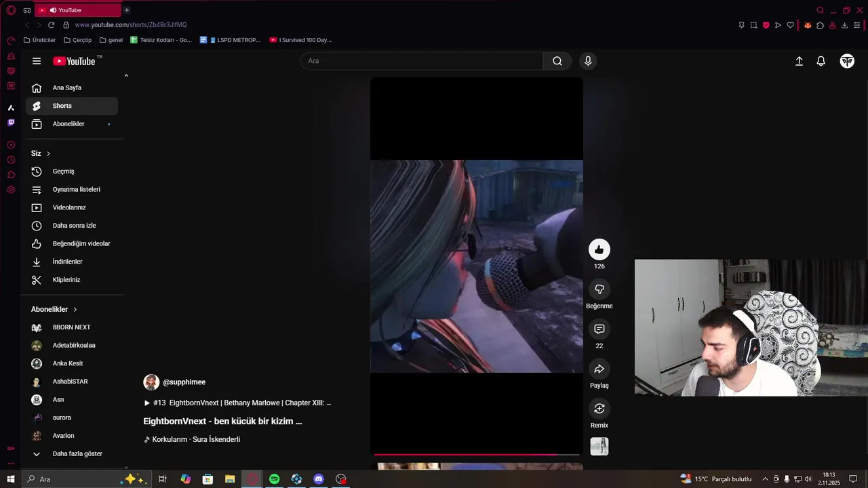Screen dimensions: 868x488
Task: Open Videolarınız page
Action: click(x=72, y=207)
